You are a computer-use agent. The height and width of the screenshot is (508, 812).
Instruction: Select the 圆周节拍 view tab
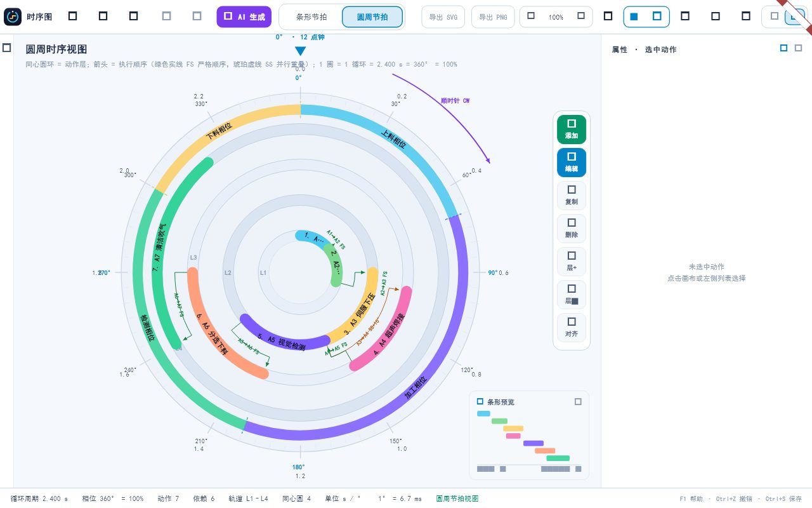[x=372, y=17]
